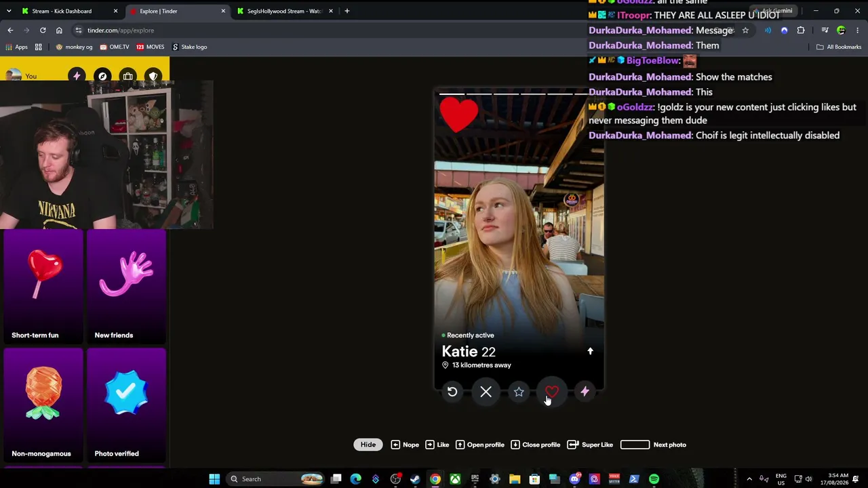Open Discord from the taskbar
Screen dimensions: 868x488
click(574, 479)
